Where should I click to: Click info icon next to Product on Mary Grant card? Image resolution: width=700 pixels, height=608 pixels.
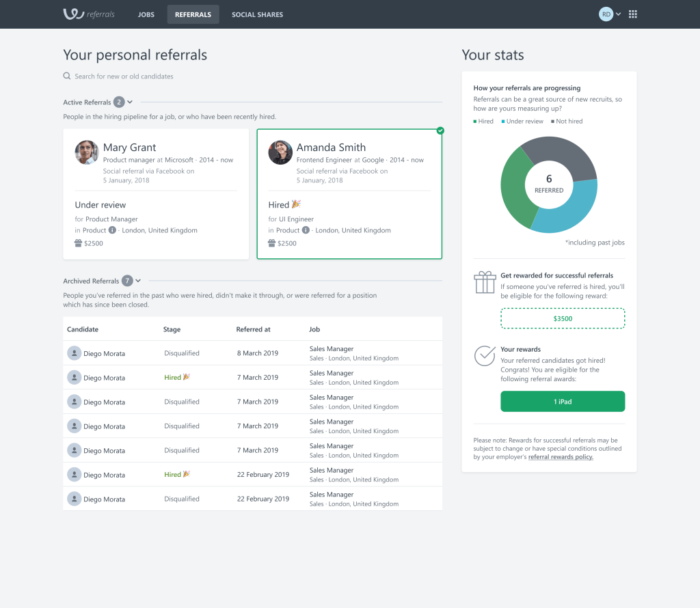pos(112,230)
